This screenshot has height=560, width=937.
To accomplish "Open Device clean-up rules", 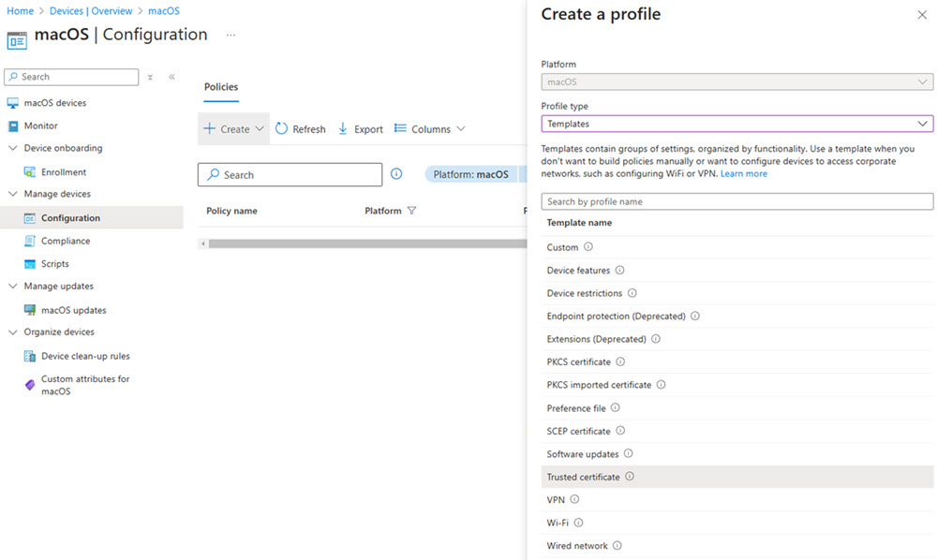I will pyautogui.click(x=84, y=356).
